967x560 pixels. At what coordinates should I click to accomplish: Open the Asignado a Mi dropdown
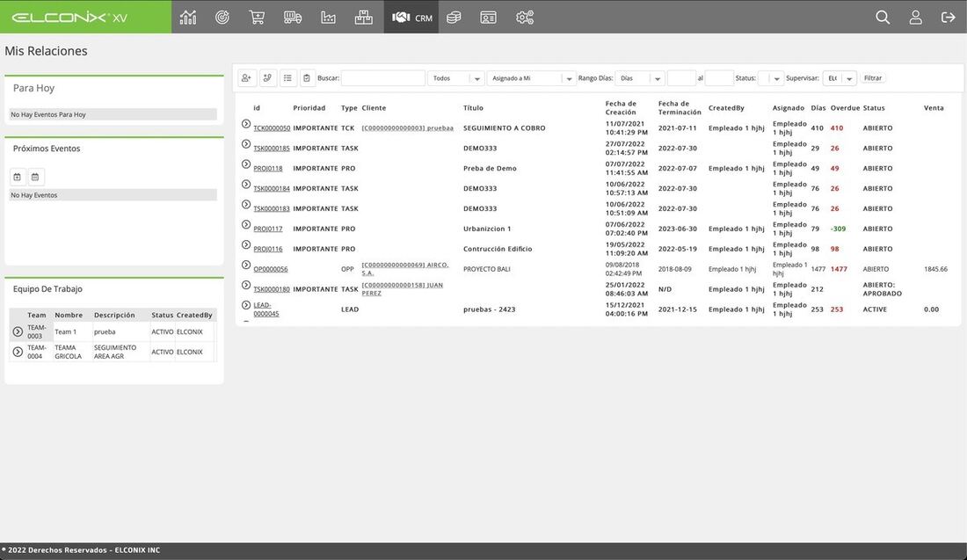tap(531, 77)
